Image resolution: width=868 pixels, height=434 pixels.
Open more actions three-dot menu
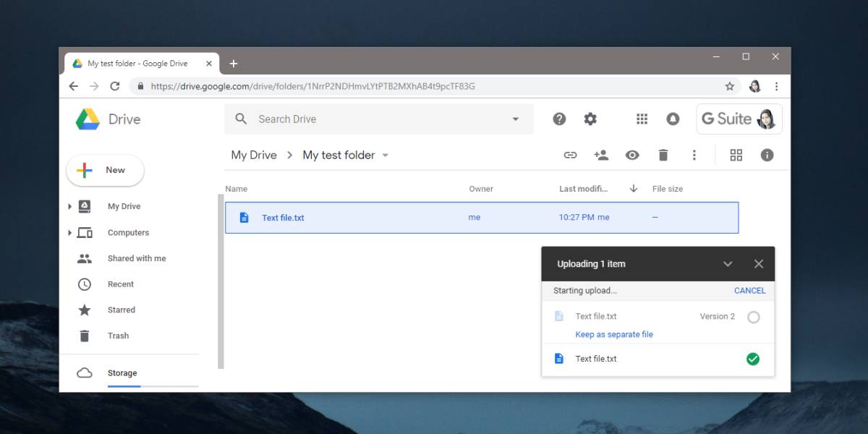(x=694, y=155)
